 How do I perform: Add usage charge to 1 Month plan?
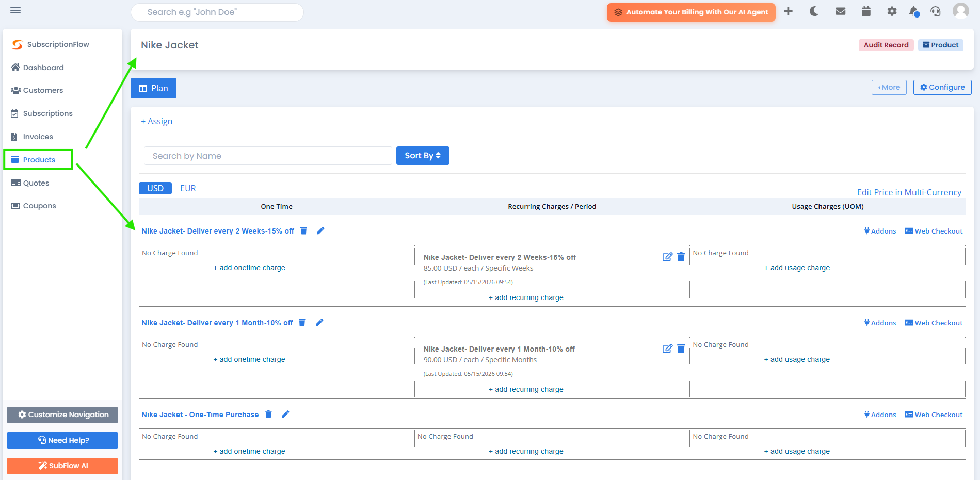point(797,359)
